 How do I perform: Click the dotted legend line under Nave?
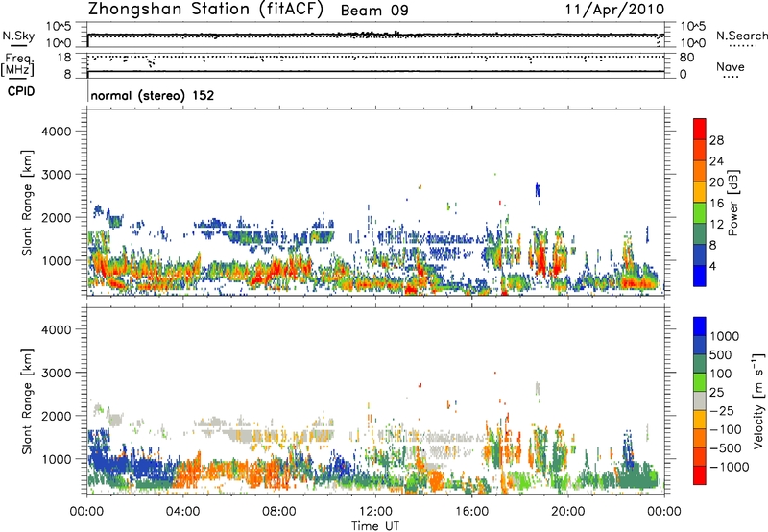click(731, 78)
